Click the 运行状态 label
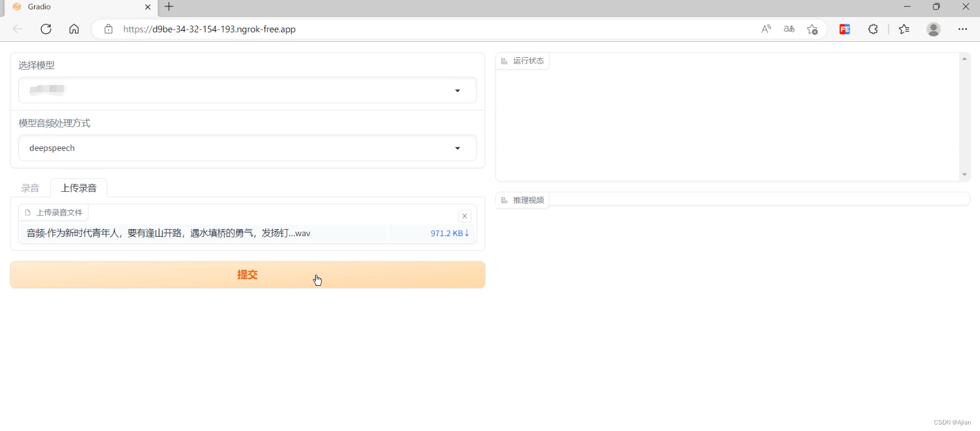This screenshot has width=980, height=431. tap(523, 61)
